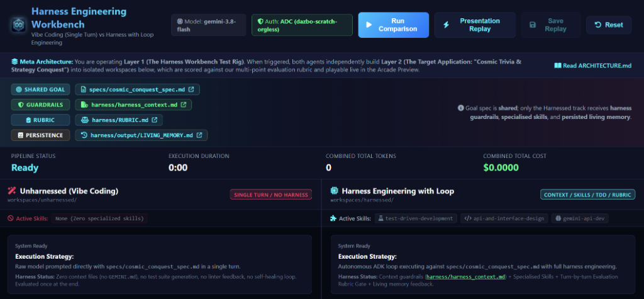This screenshot has height=299, width=644.
Task: Click the Harness Engineering Workbench logo icon
Action: tap(18, 25)
